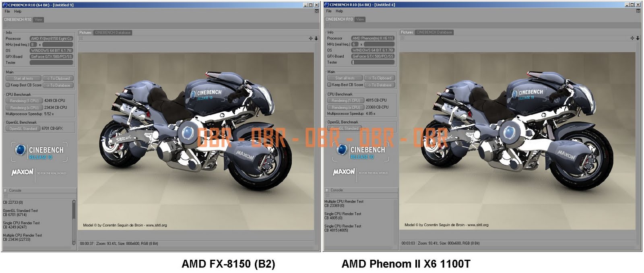Click layout icon below close button, Untitled 9
The width and height of the screenshot is (644, 273).
(317, 11)
